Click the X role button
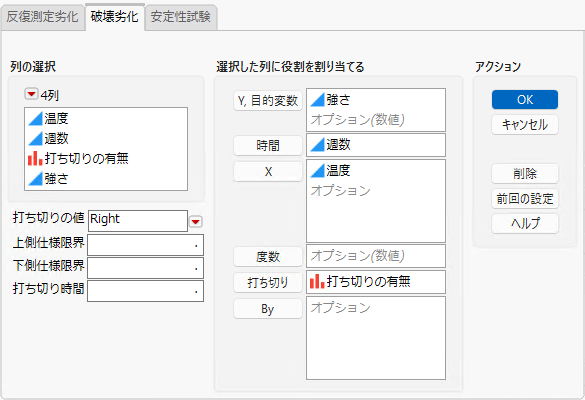 268,172
